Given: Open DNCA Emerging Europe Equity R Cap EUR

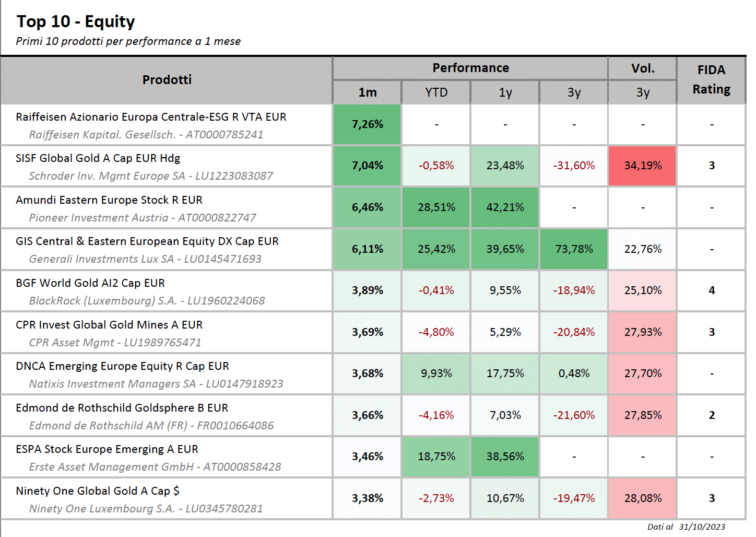Looking at the screenshot, I should tap(123, 366).
